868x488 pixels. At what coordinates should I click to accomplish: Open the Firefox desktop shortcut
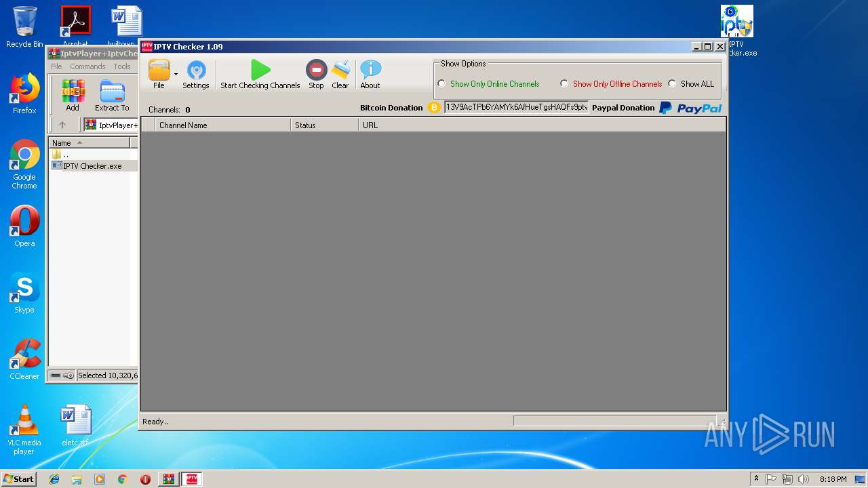24,94
